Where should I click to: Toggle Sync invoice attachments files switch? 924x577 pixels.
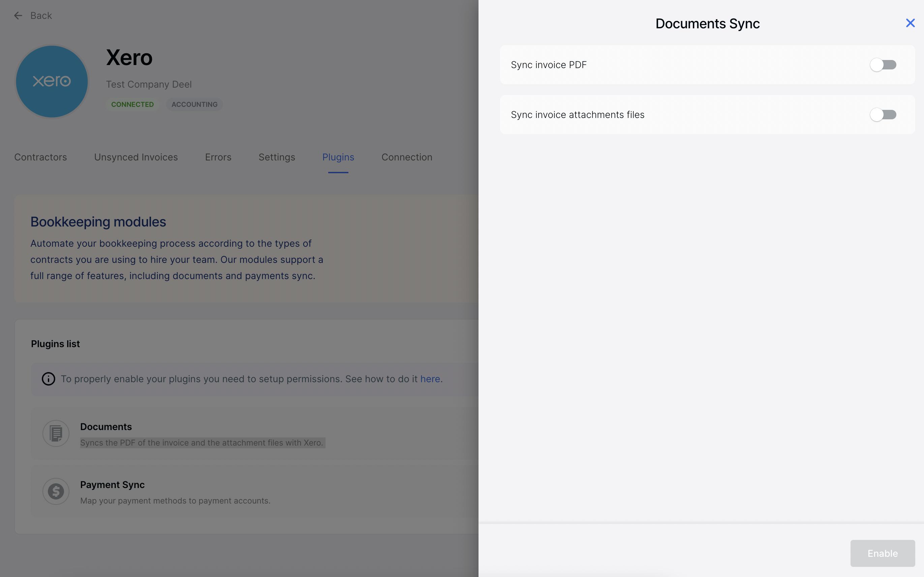[883, 115]
